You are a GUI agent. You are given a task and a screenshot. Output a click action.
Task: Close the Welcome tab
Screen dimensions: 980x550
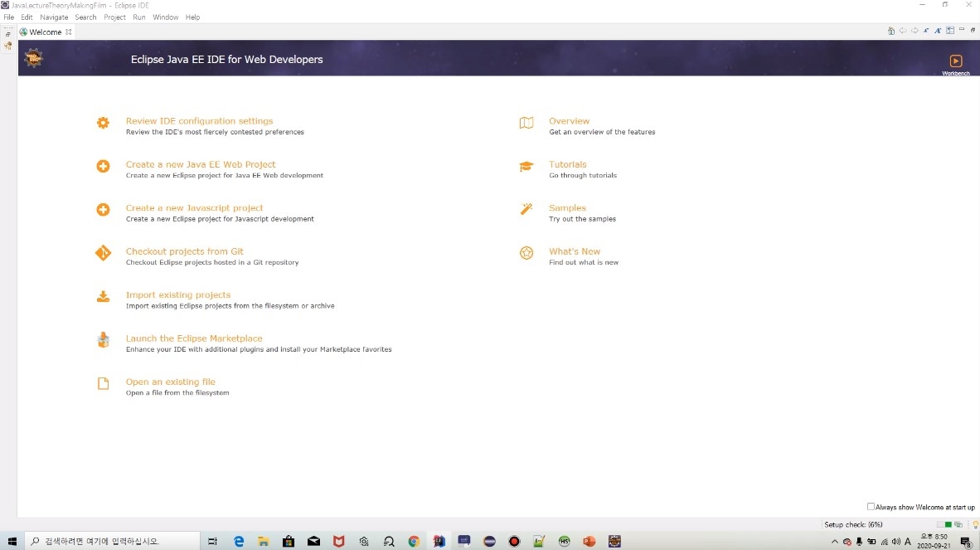(x=69, y=32)
